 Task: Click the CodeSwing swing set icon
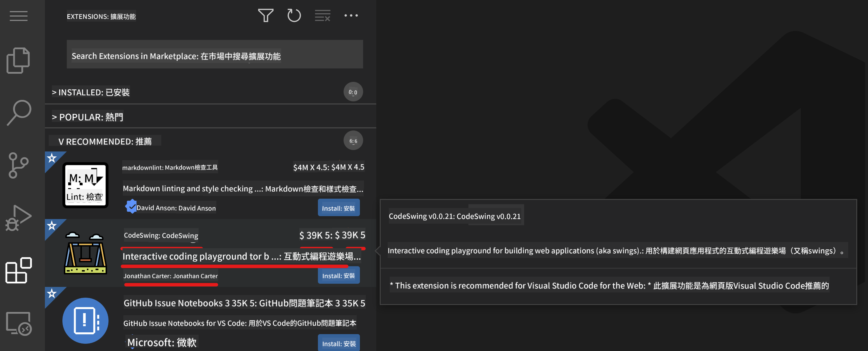click(85, 253)
